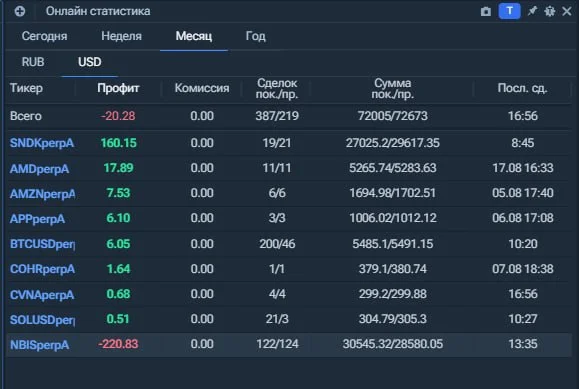Click AMDperpA profit value 17.89
Image resolution: width=579 pixels, height=389 pixels.
(119, 168)
